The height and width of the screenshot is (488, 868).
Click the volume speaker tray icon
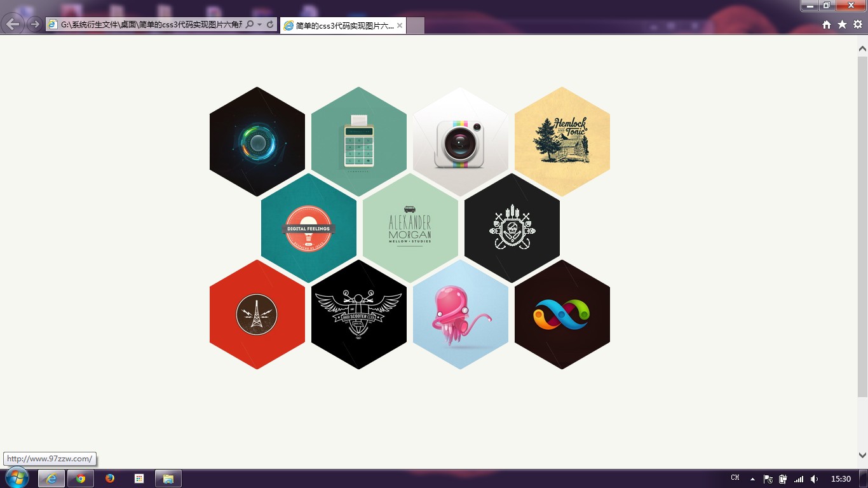pyautogui.click(x=815, y=479)
